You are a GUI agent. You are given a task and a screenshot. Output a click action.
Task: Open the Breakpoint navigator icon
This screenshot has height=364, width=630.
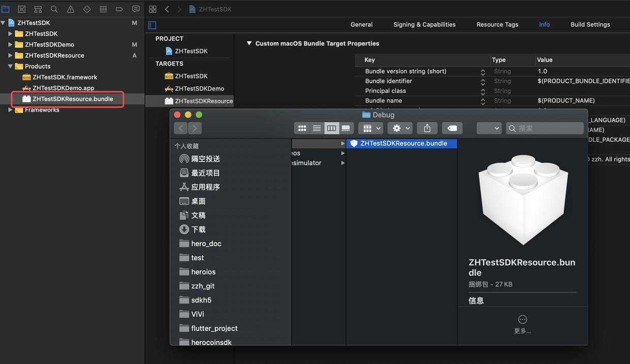(119, 9)
